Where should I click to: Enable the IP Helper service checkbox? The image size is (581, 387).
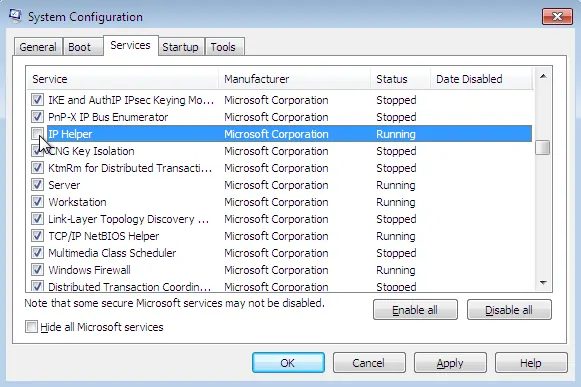coord(37,133)
